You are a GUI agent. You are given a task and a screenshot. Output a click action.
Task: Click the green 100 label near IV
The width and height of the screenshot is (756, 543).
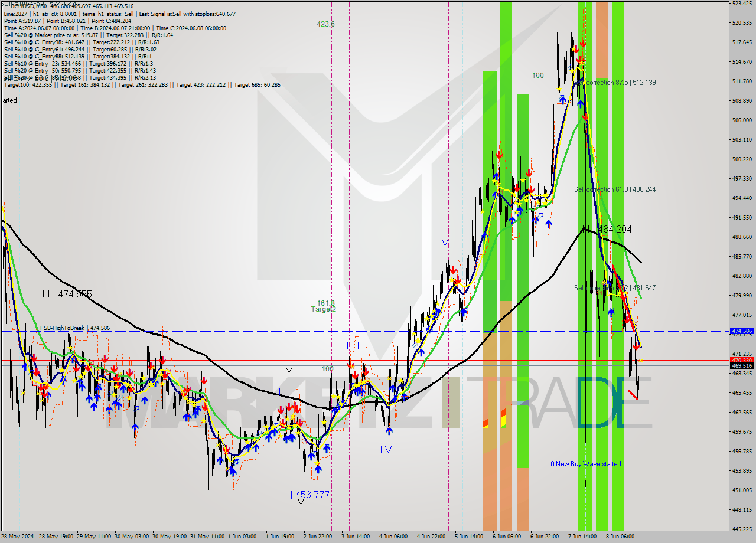click(328, 369)
